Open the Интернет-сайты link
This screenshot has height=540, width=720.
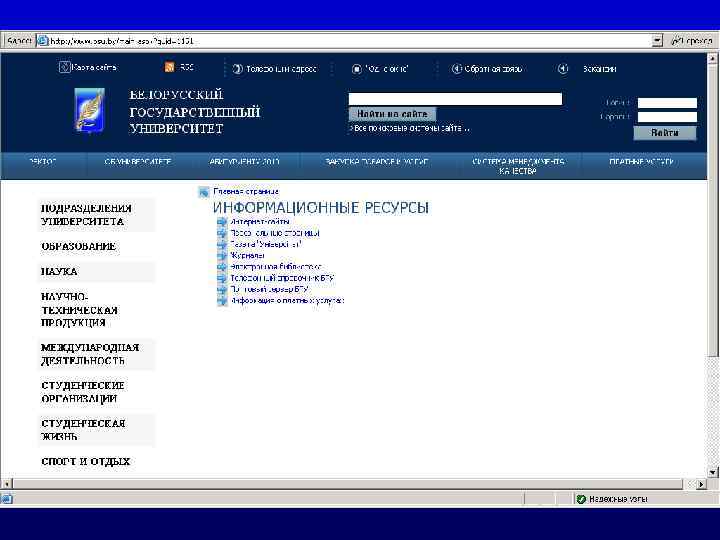point(260,222)
